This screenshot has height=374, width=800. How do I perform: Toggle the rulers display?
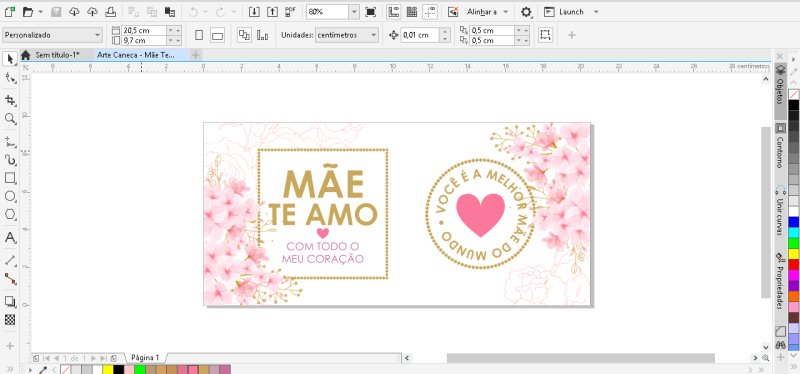(393, 11)
